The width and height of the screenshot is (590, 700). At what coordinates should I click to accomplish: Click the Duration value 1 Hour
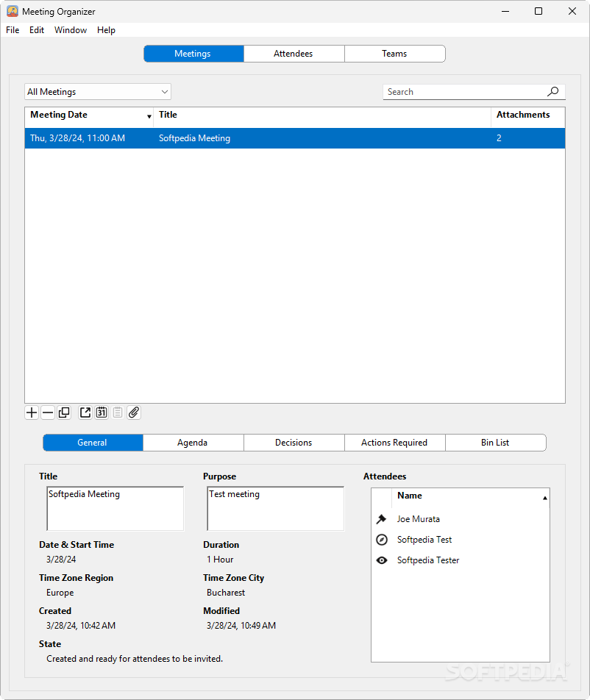click(220, 560)
